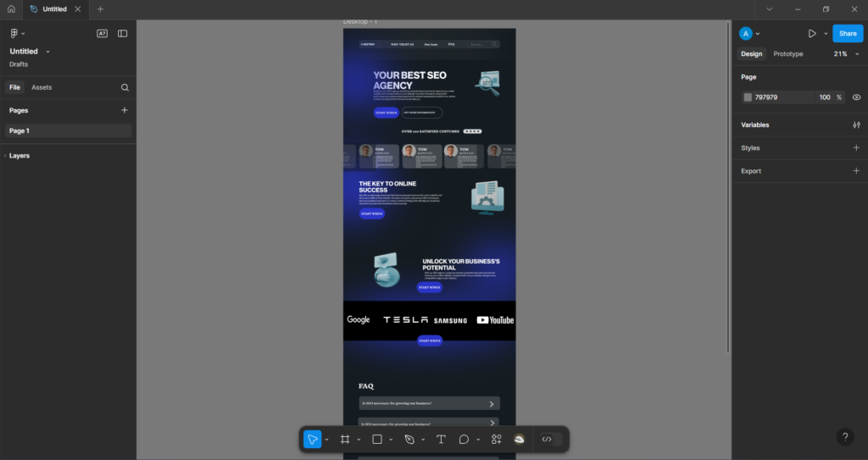Select Page 1 in pages list
Image resolution: width=868 pixels, height=460 pixels.
coord(19,130)
